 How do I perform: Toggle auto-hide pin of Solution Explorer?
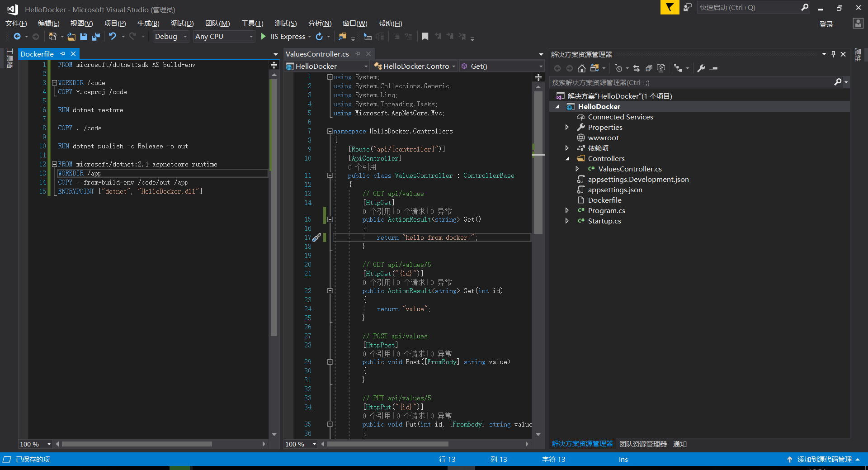pos(833,54)
